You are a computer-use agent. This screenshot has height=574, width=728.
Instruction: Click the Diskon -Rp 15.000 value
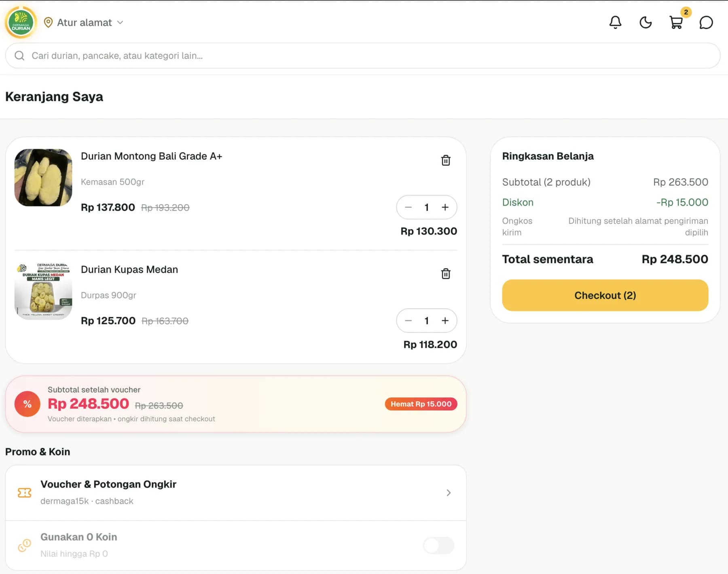(682, 202)
